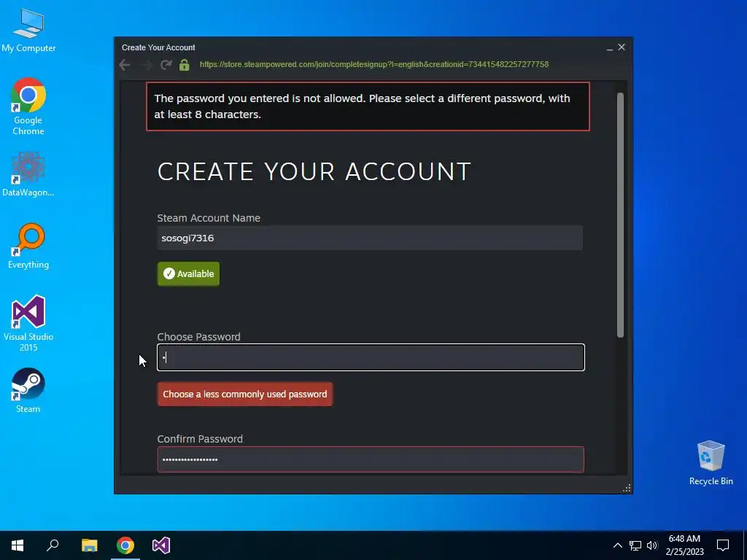This screenshot has width=747, height=560.
Task: Click the Steam Account Name field
Action: click(x=370, y=238)
